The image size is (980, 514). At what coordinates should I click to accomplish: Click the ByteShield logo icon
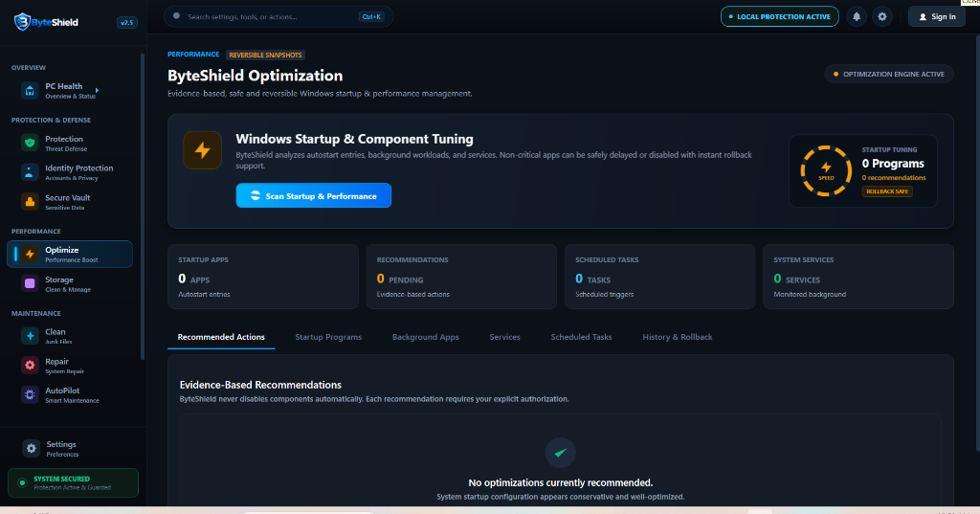(22, 22)
